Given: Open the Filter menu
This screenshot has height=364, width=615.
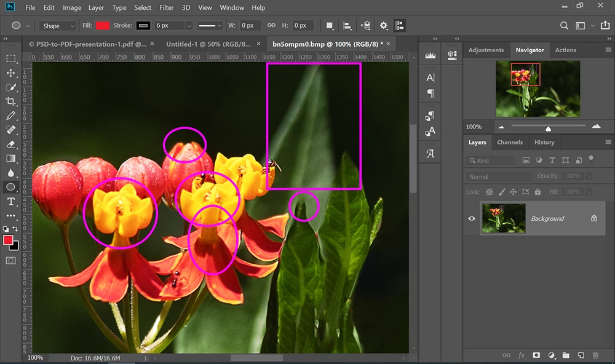Looking at the screenshot, I should [x=167, y=8].
